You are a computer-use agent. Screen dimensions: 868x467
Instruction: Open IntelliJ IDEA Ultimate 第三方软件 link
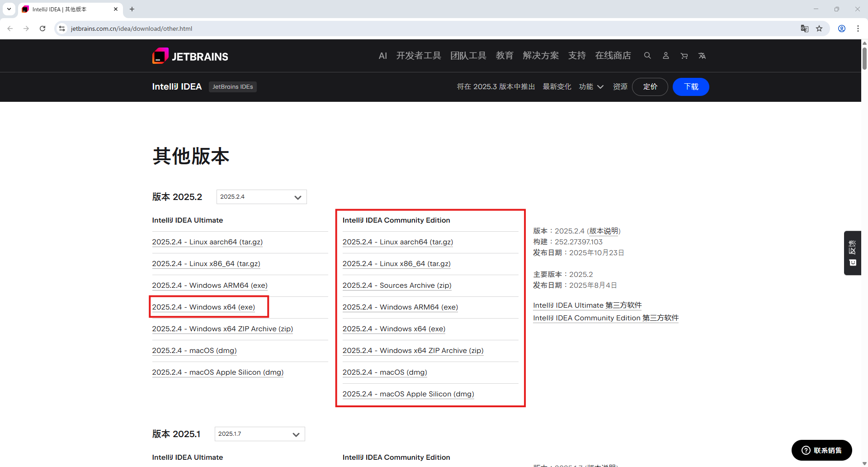tap(587, 305)
